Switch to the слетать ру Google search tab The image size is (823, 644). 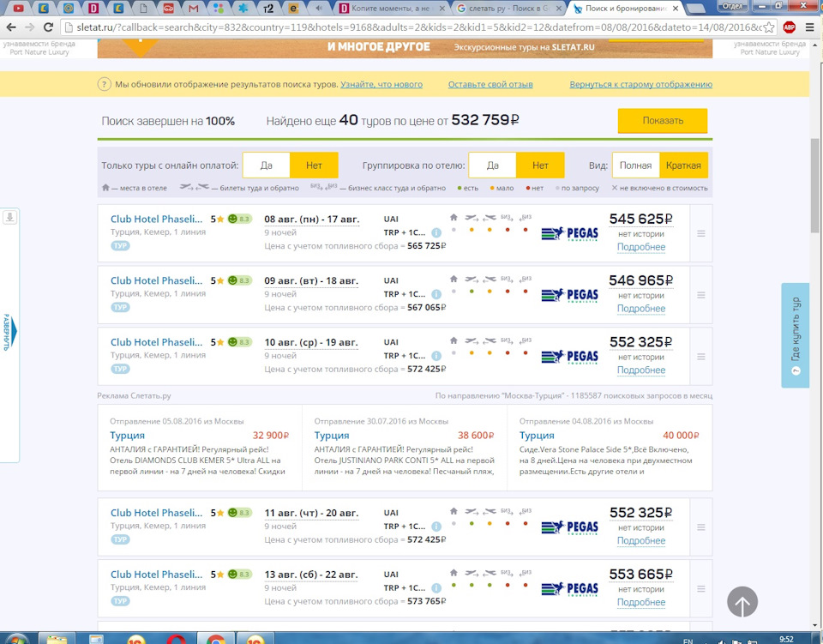tap(508, 9)
